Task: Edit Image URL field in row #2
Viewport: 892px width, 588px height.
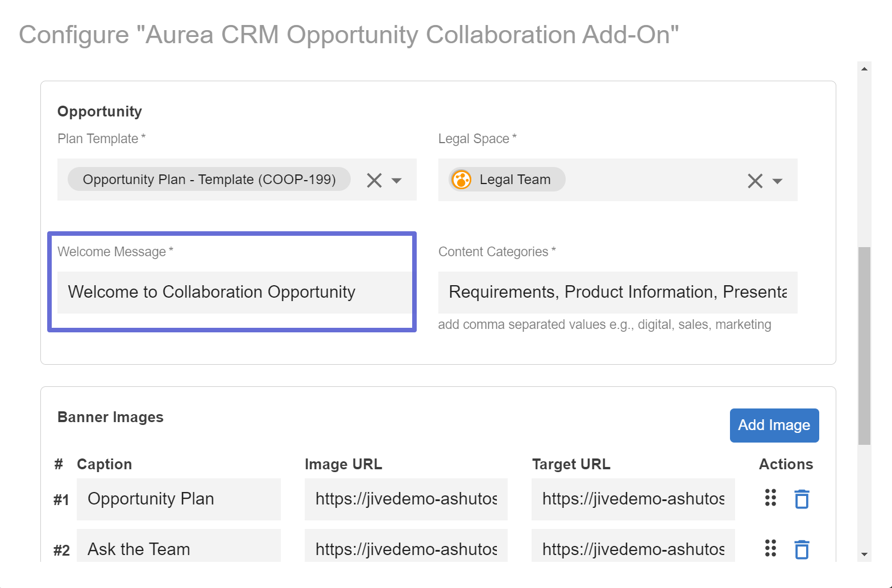Action: tap(406, 546)
